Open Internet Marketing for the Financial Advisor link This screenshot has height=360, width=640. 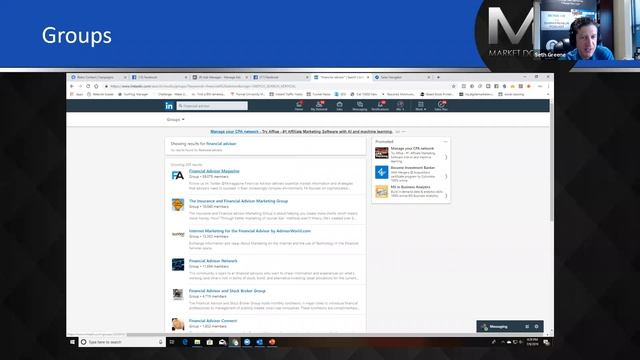[x=250, y=231]
